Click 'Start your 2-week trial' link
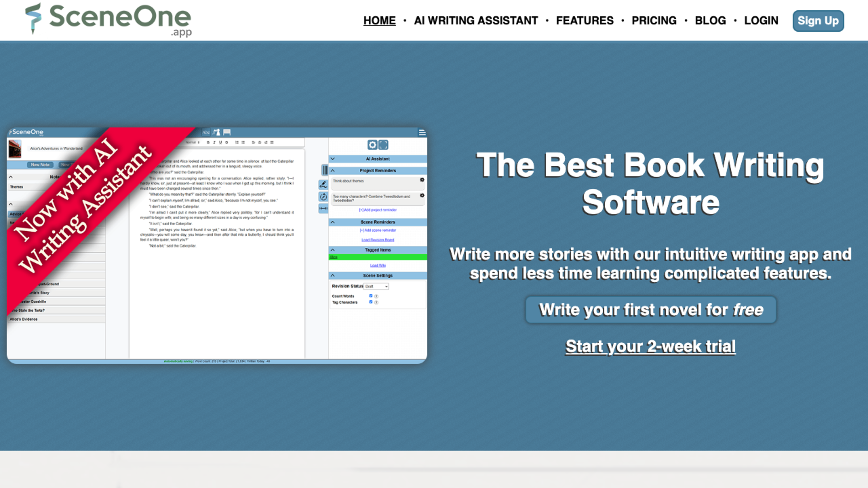 coord(650,347)
